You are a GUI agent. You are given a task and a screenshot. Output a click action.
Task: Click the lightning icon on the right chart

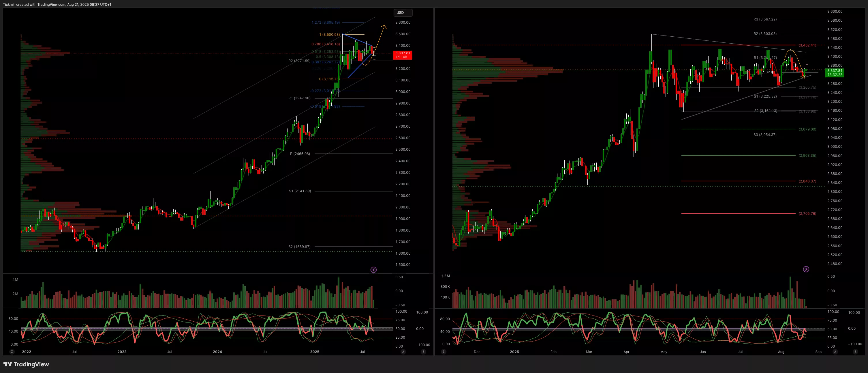tap(806, 269)
